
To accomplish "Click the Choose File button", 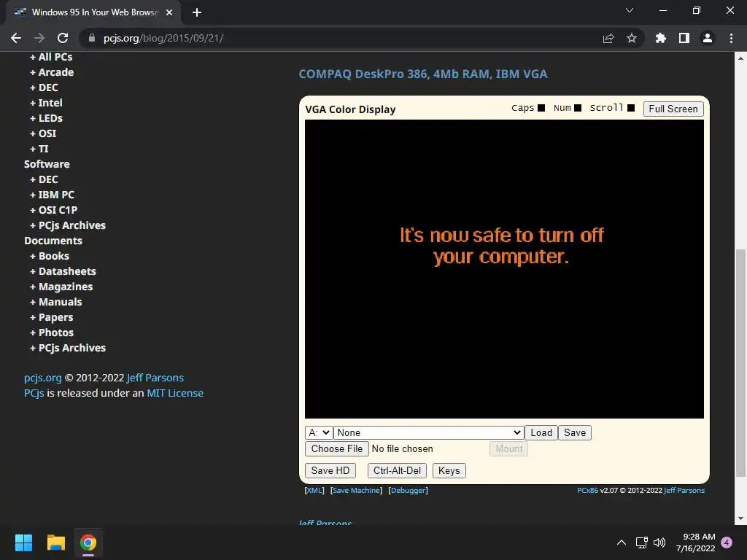I will coord(337,448).
